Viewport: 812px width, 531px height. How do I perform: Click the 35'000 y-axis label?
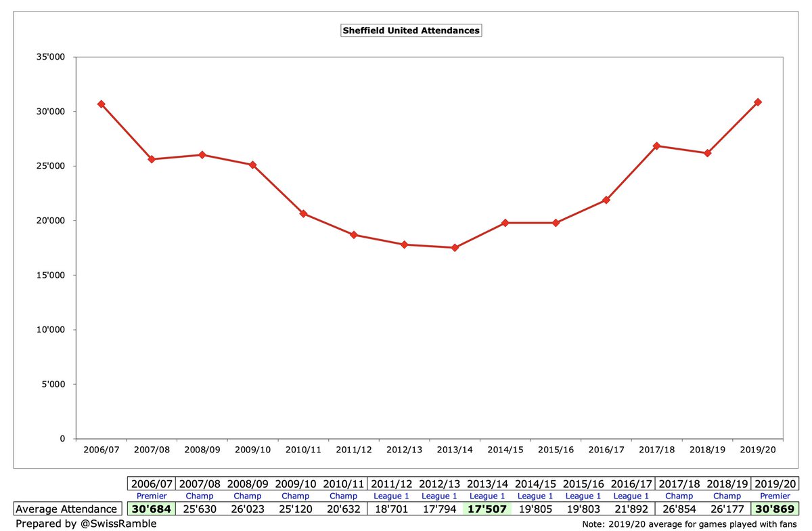pos(51,57)
